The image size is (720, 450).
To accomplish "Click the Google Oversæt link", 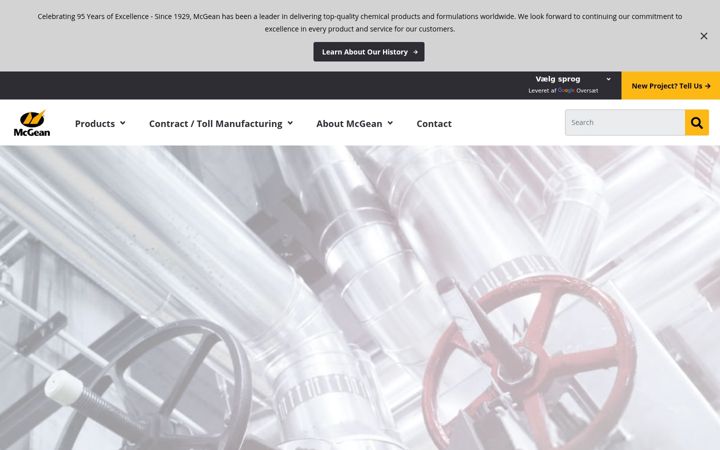I will coord(578,90).
